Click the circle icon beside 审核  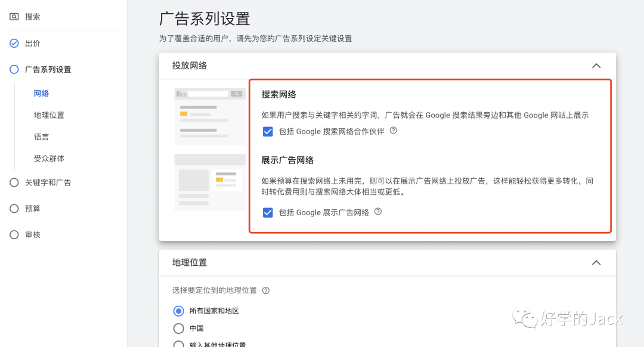(x=14, y=234)
